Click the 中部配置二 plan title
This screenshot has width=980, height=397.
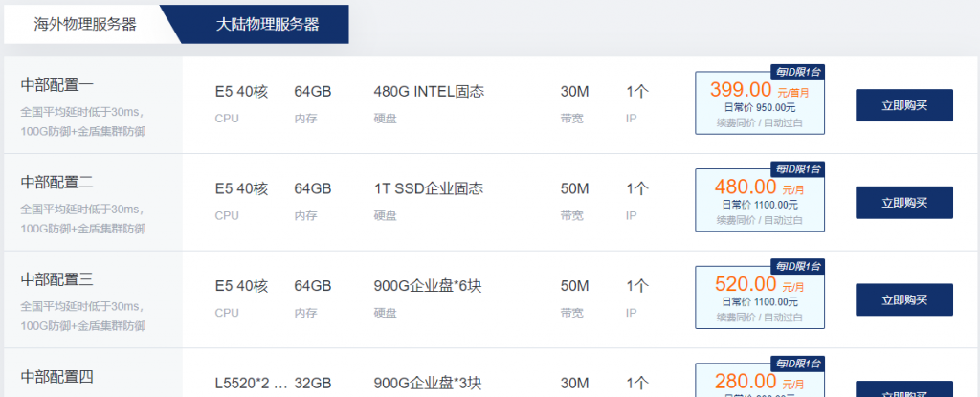pyautogui.click(x=56, y=183)
